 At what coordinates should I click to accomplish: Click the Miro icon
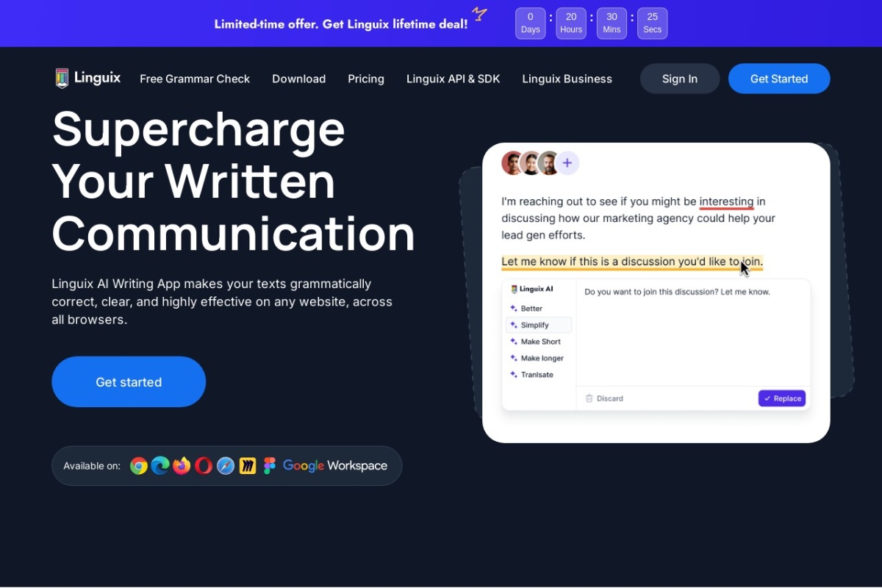(248, 466)
